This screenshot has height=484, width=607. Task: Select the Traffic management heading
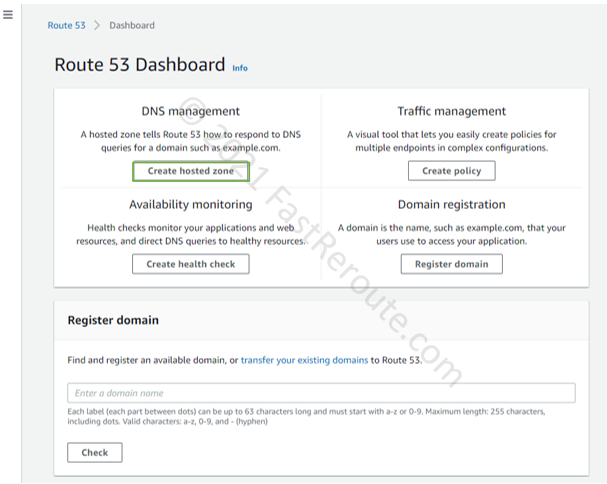[451, 111]
